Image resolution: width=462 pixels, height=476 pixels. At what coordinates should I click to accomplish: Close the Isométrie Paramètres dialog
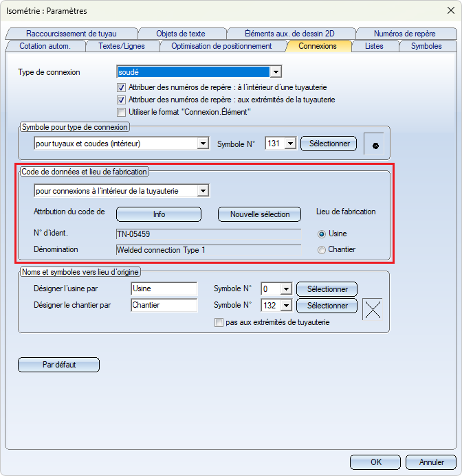tap(451, 10)
